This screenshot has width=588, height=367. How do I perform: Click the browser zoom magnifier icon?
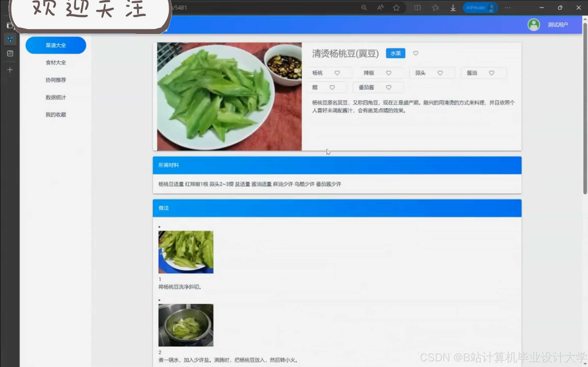[x=364, y=8]
